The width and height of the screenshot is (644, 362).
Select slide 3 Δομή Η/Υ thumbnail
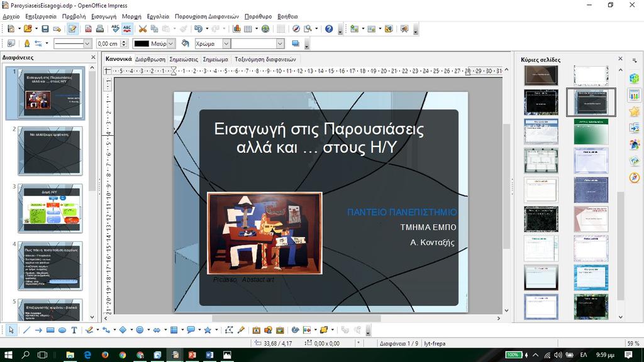point(50,209)
